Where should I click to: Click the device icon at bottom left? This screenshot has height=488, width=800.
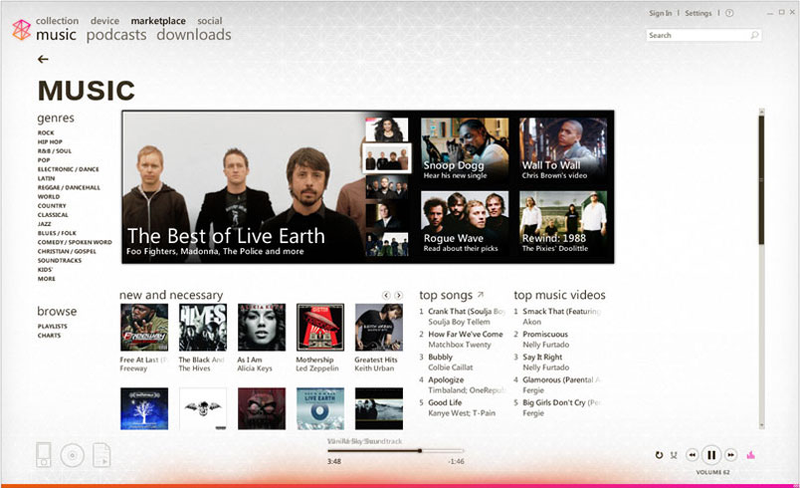point(43,454)
